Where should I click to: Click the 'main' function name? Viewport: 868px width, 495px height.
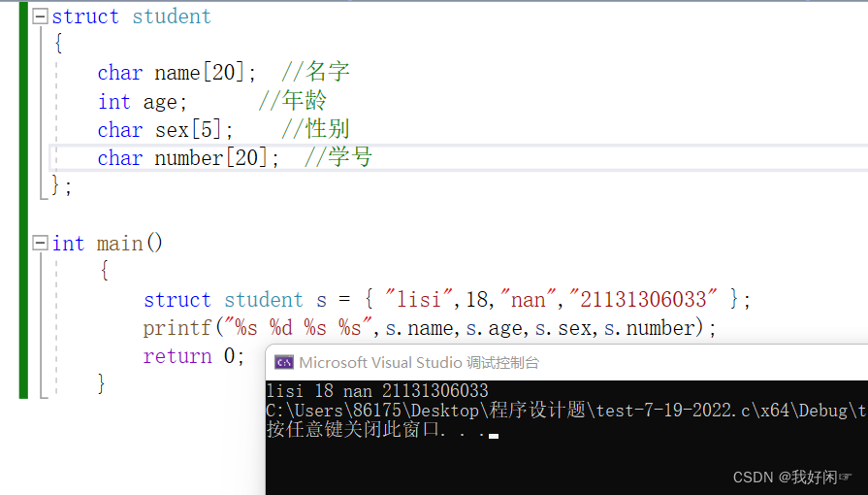(120, 244)
